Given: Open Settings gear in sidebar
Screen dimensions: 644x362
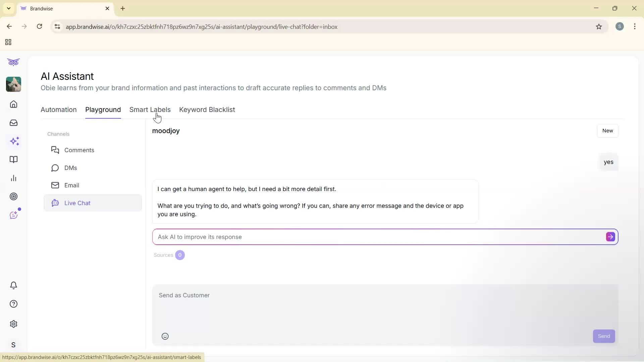Looking at the screenshot, I should pyautogui.click(x=13, y=324).
